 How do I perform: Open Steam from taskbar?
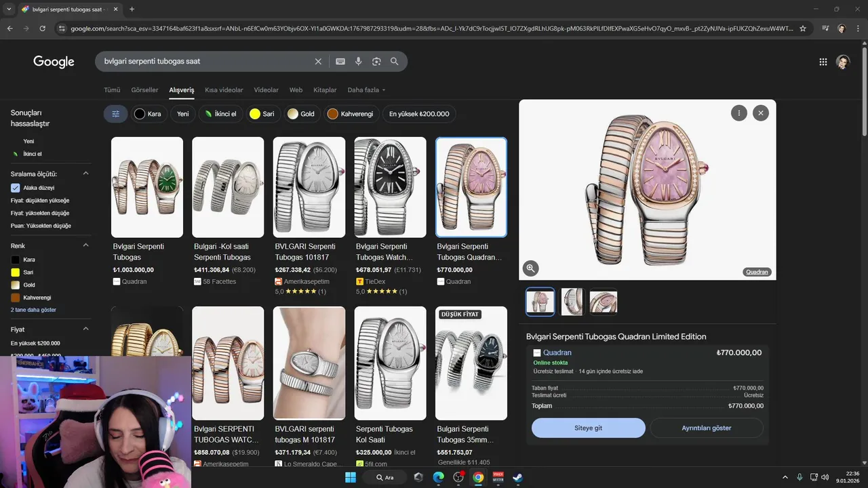point(517,477)
